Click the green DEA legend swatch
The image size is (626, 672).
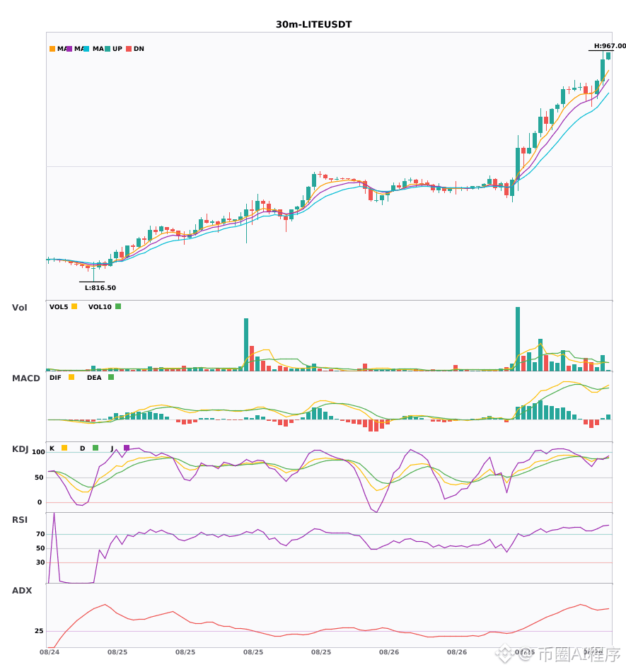pyautogui.click(x=111, y=377)
